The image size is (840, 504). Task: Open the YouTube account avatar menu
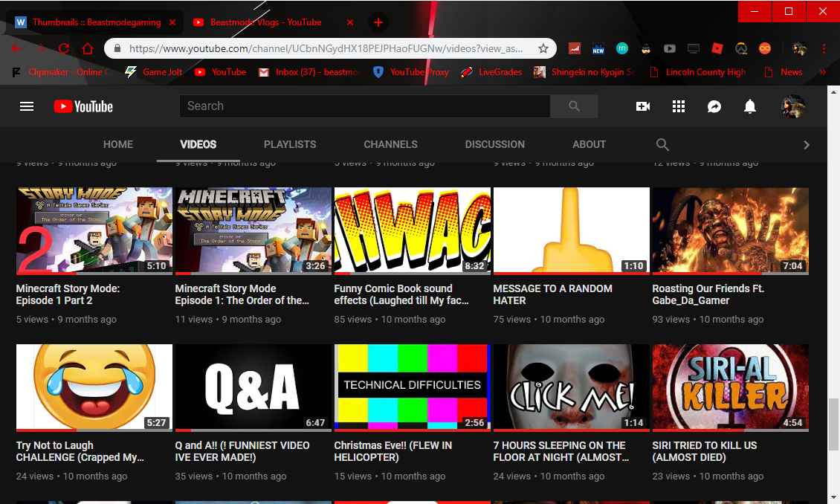(x=793, y=106)
